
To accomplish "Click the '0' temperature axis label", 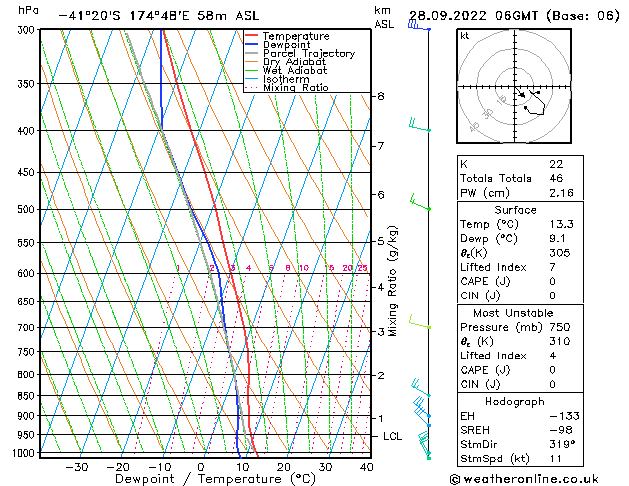I will coord(201,468).
